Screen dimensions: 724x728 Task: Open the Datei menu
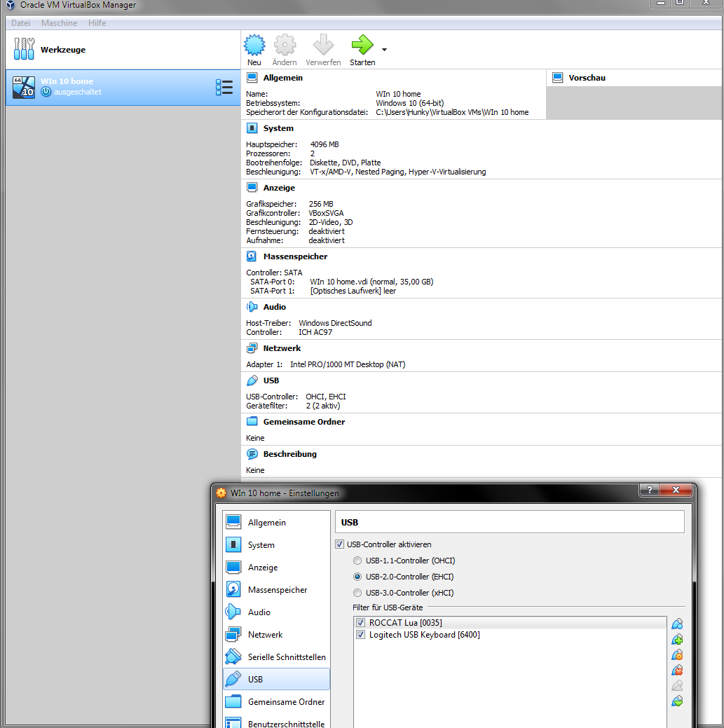click(x=20, y=22)
